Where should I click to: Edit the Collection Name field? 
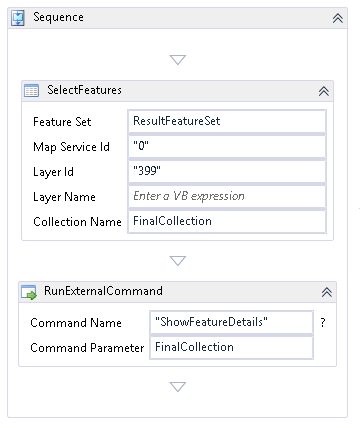[227, 221]
